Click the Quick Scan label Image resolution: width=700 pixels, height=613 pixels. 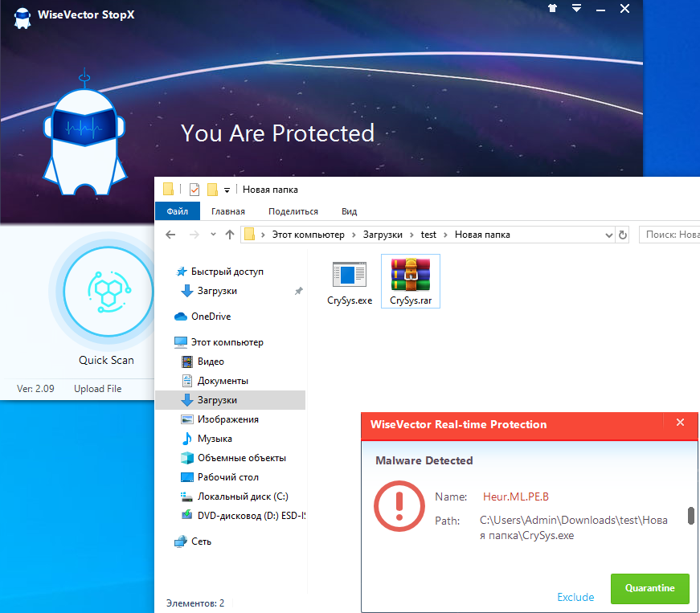tap(106, 360)
